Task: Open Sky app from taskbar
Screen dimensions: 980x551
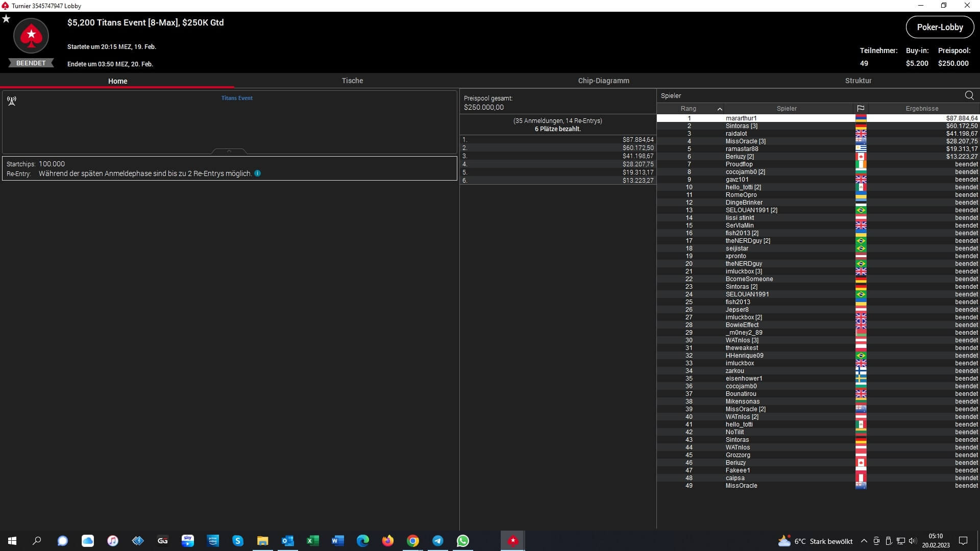Action: pyautogui.click(x=188, y=541)
